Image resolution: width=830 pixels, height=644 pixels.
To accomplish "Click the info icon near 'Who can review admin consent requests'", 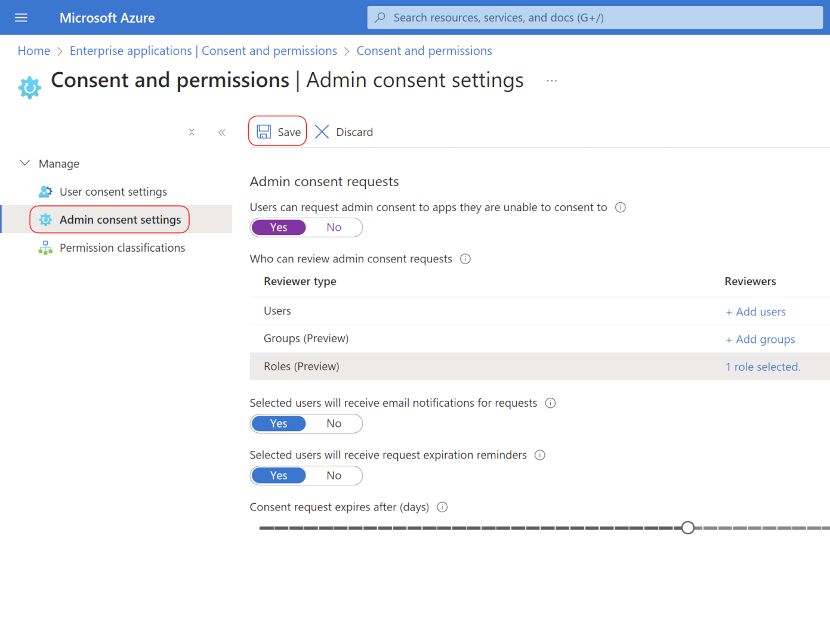I will [x=465, y=259].
